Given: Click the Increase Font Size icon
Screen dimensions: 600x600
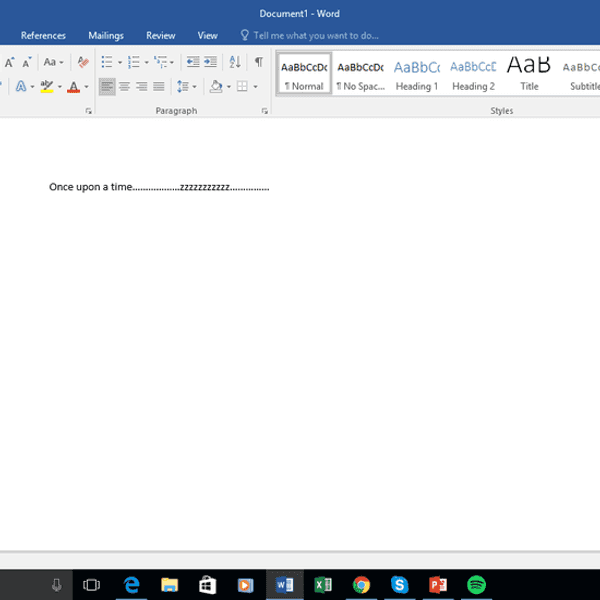Looking at the screenshot, I should point(10,62).
